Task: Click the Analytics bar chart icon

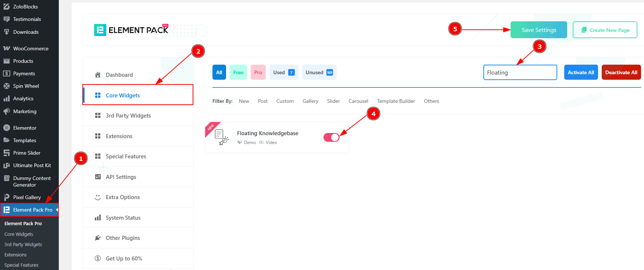Action: pos(7,98)
